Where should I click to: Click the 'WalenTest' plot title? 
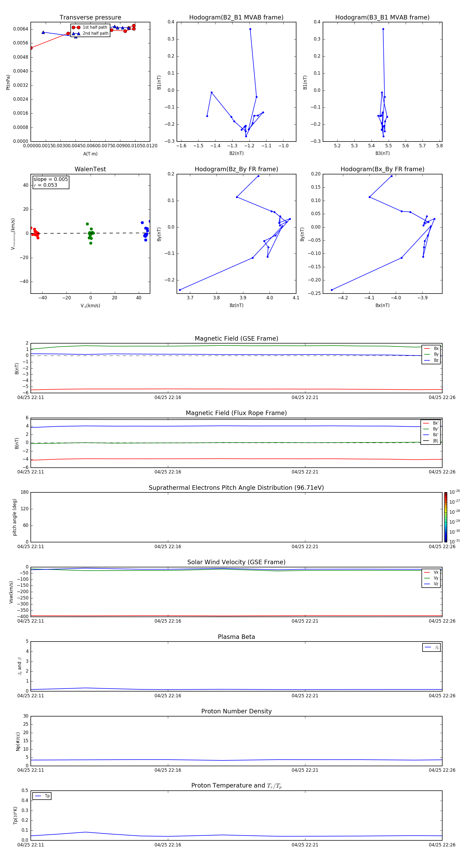90,169
